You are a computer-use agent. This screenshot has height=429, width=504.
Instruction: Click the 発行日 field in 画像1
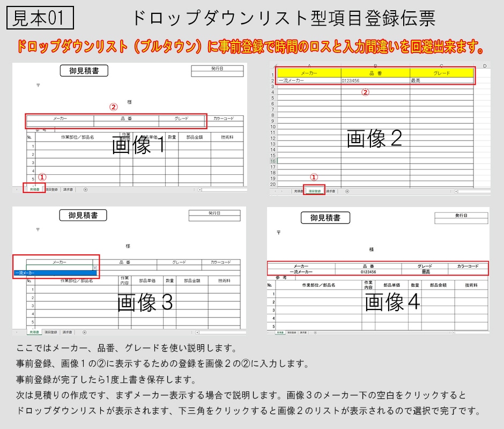[x=217, y=71]
